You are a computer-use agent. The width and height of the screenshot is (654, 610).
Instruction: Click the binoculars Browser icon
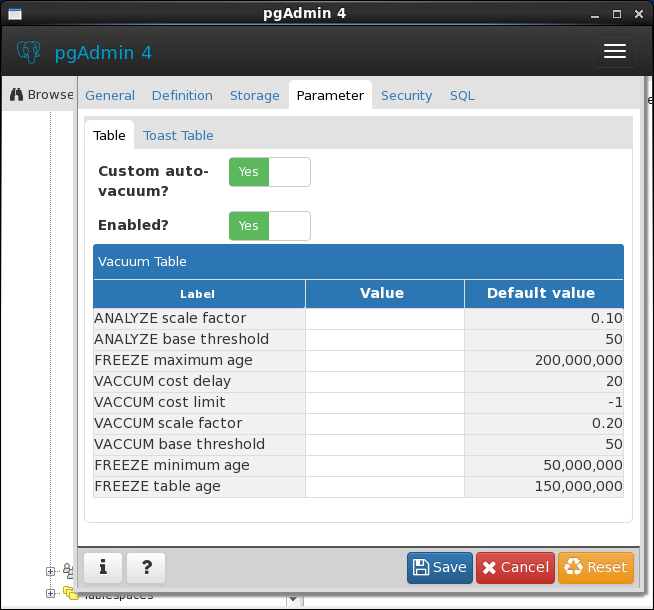click(x=16, y=95)
